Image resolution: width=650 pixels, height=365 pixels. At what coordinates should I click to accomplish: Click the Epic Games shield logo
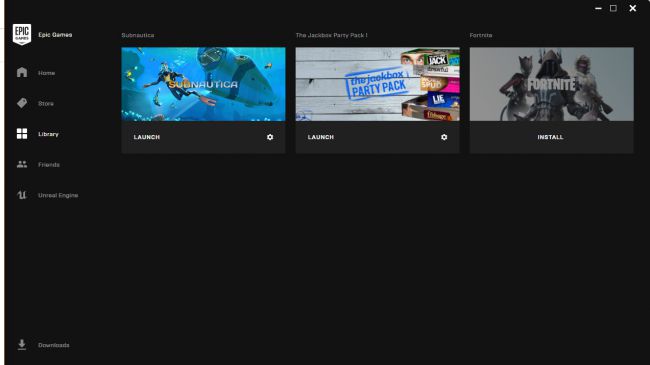pos(22,34)
